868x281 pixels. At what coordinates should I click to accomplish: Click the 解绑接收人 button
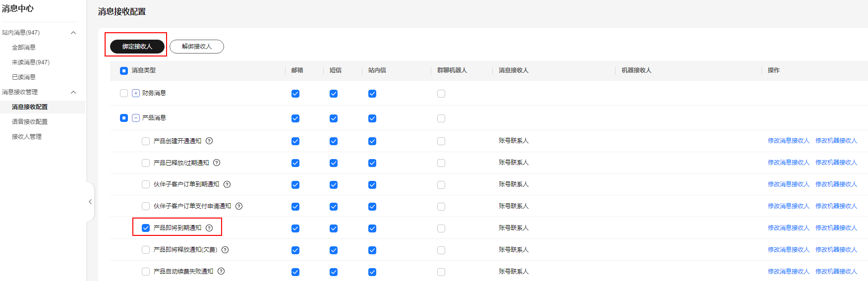coord(197,47)
